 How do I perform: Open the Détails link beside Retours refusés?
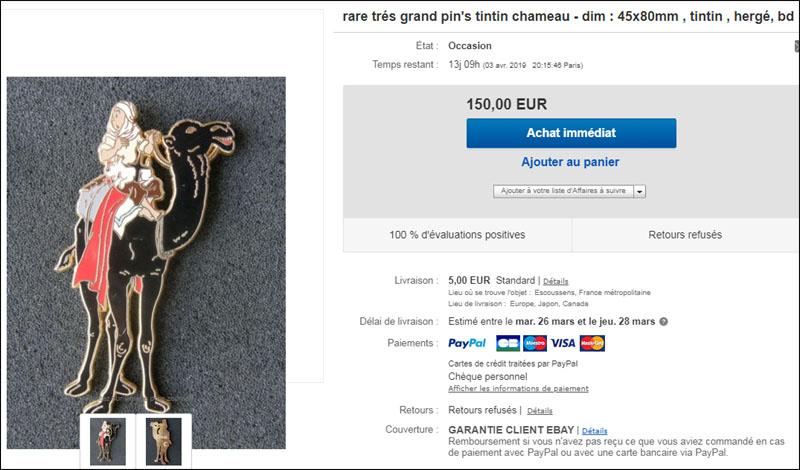point(540,411)
